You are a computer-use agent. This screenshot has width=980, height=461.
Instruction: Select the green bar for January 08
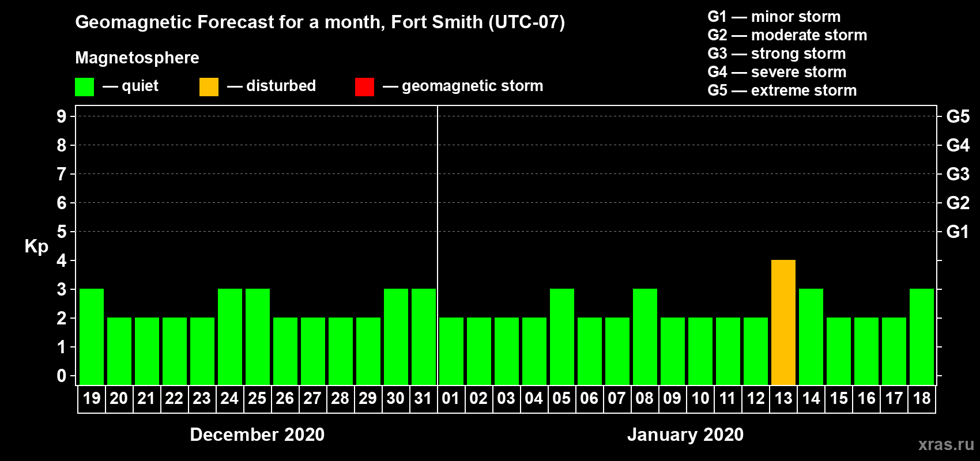(645, 337)
